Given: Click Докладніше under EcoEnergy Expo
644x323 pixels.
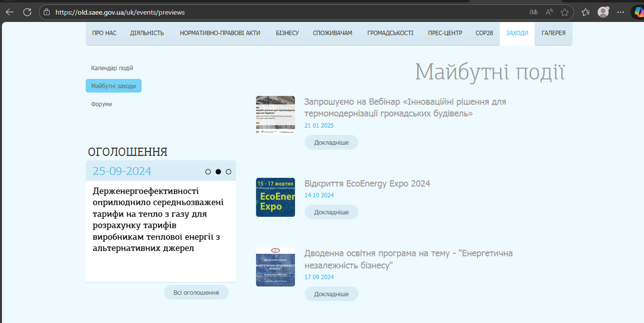Looking at the screenshot, I should point(331,212).
